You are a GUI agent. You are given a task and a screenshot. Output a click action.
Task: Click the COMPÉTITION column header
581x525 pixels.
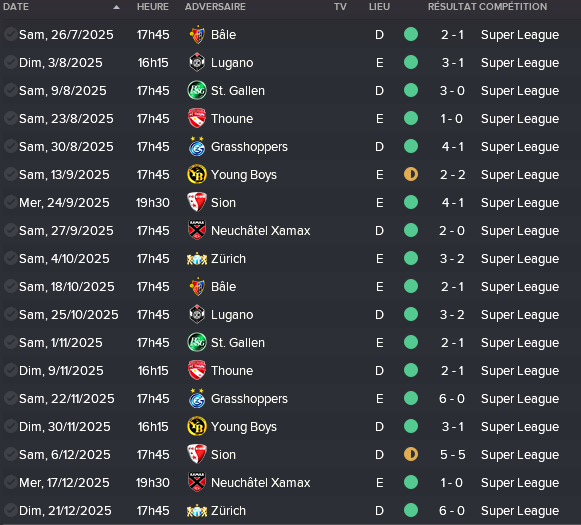coord(513,7)
